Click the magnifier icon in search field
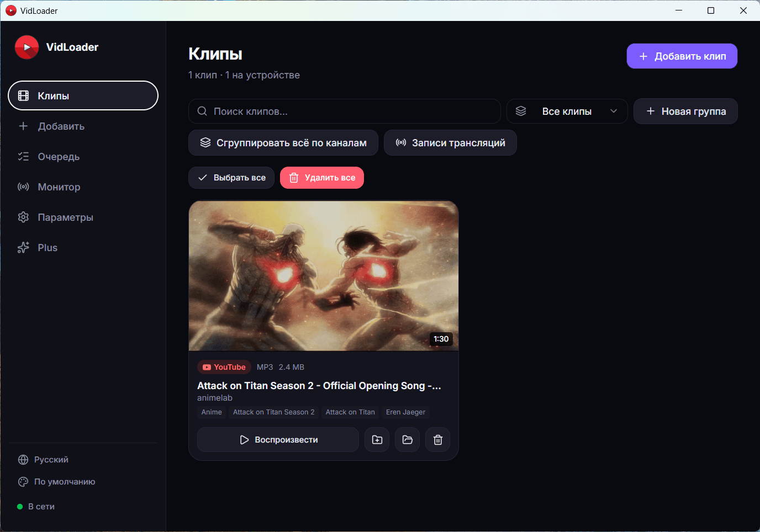760x532 pixels. (203, 111)
